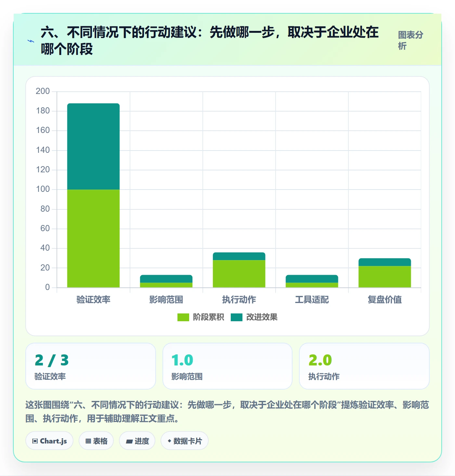Viewport: 455px width, 476px height.
Task: Click the 表格 tag
Action: [x=96, y=441]
